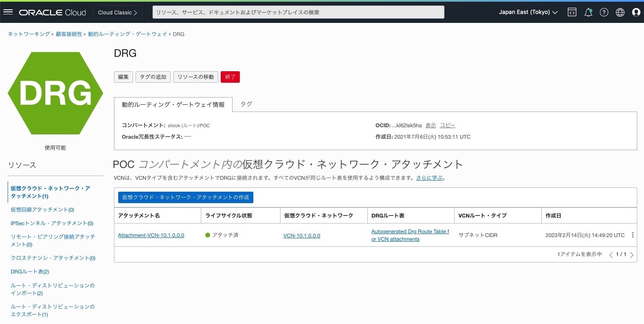Go to next page of attachments
The width and height of the screenshot is (644, 324).
(x=632, y=255)
